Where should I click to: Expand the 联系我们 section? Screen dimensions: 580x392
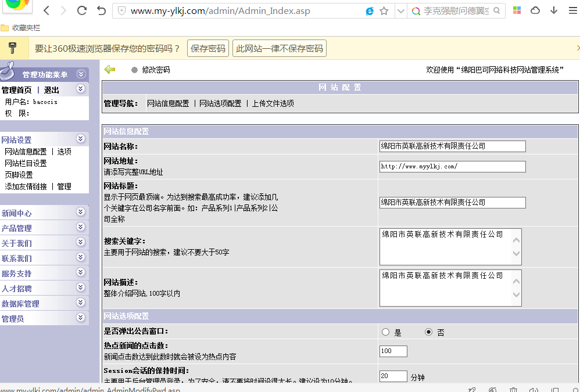pos(80,257)
